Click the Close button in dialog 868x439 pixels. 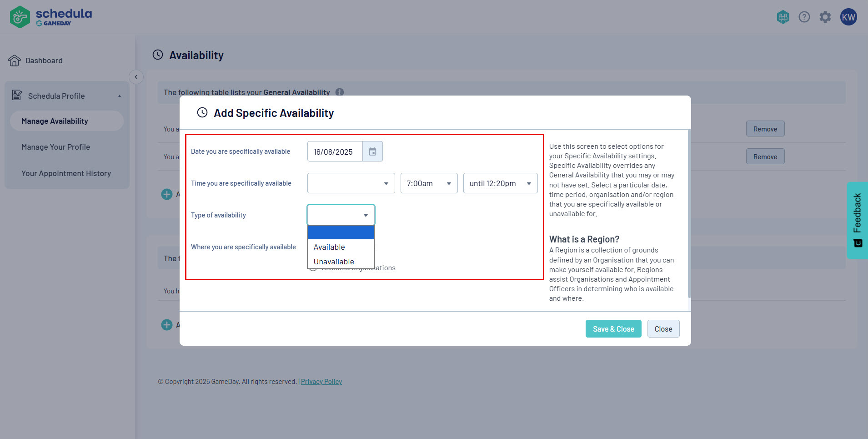tap(663, 329)
